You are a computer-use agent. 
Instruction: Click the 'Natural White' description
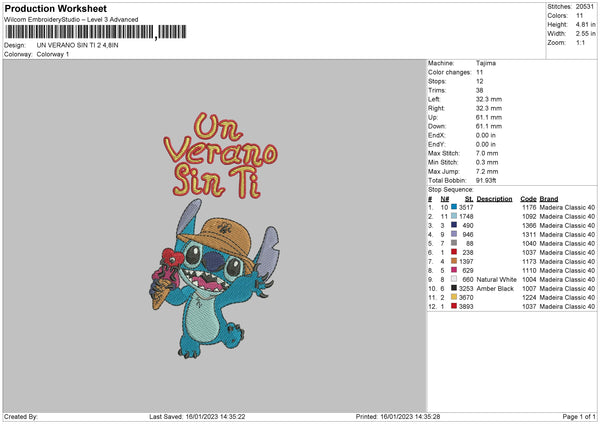click(x=497, y=279)
